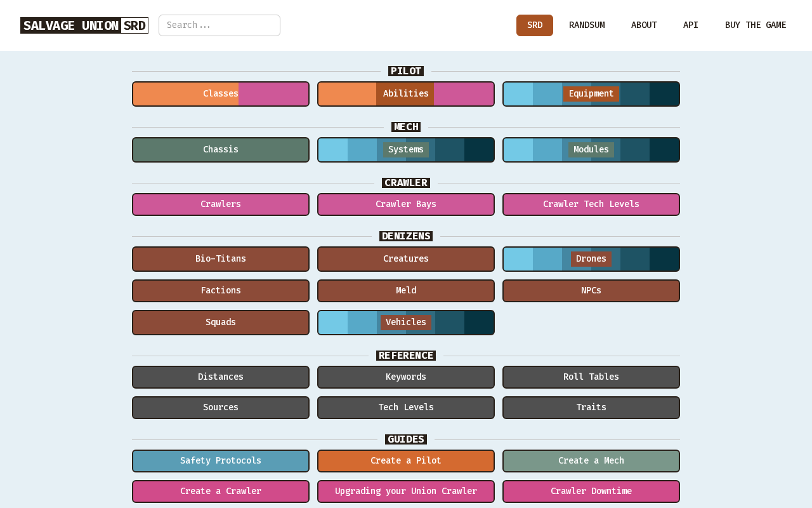Image resolution: width=812 pixels, height=508 pixels.
Task: Open the Create a Crawler guide
Action: [x=221, y=491]
